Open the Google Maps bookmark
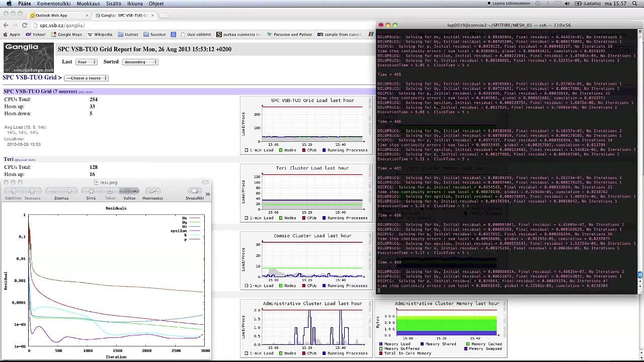 (66, 35)
